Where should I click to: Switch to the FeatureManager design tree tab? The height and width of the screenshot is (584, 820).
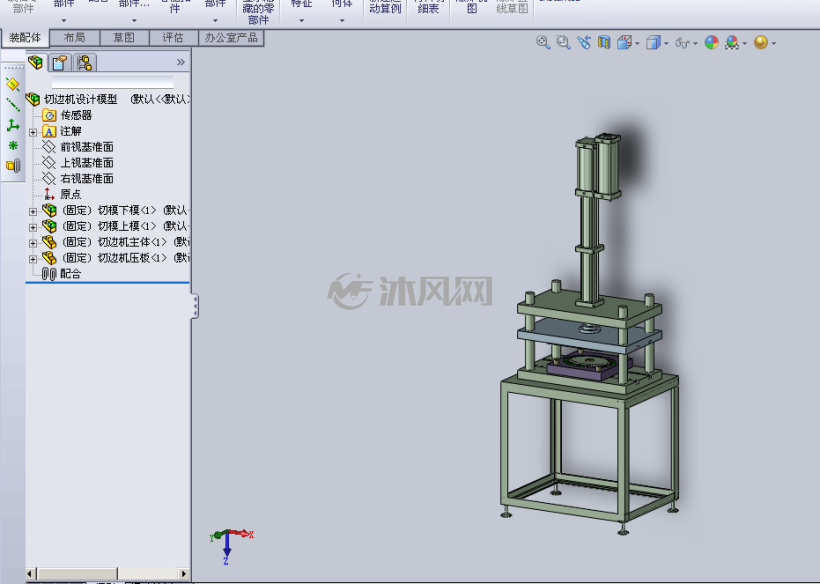click(x=36, y=63)
